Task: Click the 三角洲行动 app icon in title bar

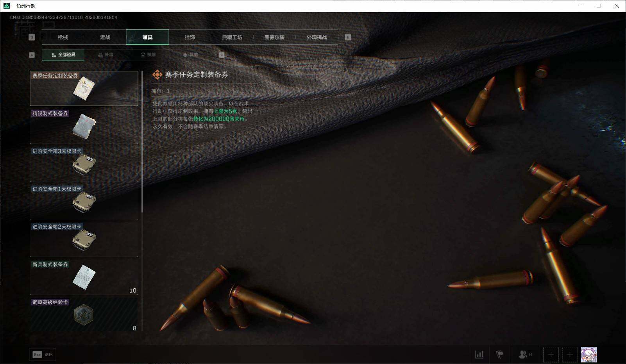Action: tap(6, 6)
